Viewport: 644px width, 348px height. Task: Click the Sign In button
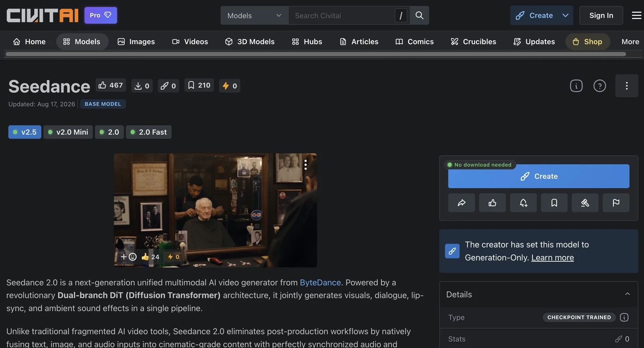pos(601,15)
